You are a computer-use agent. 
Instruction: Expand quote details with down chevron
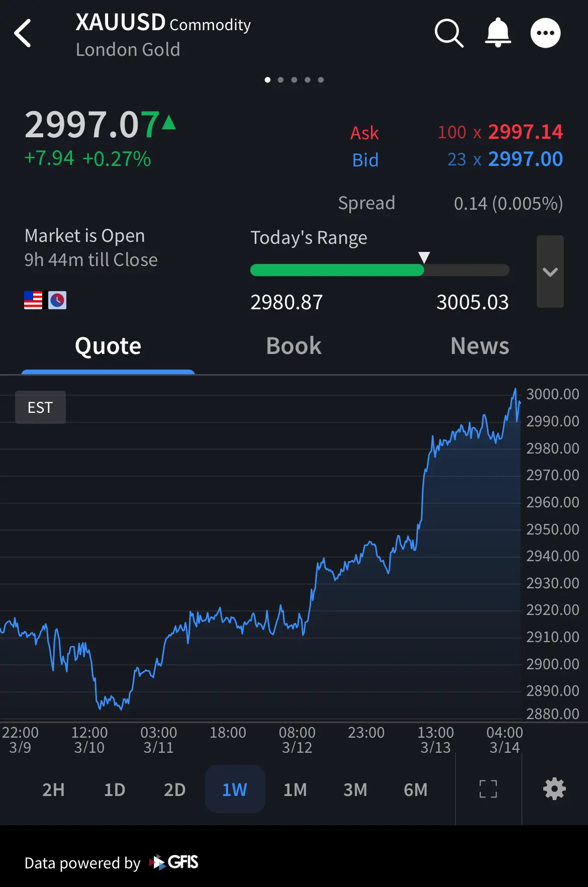coord(550,272)
